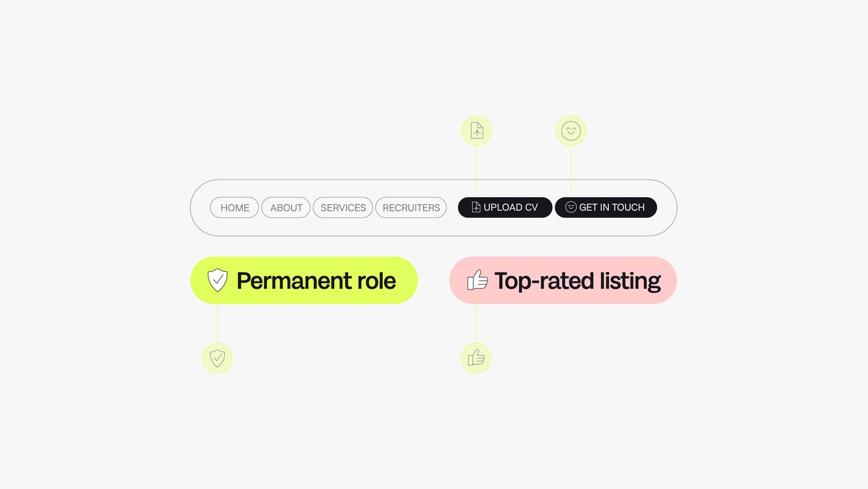Click thumbs-up icon in Top-rated listing badge
The width and height of the screenshot is (868, 489).
[477, 280]
